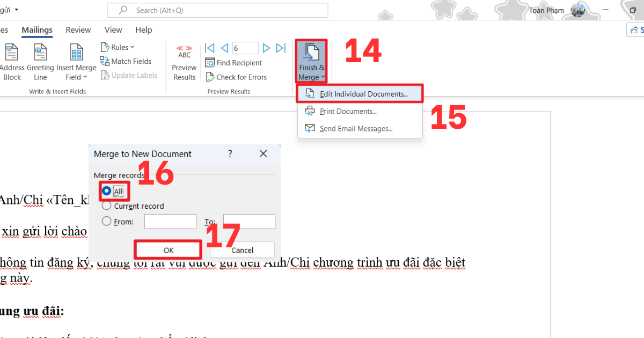Screen dimensions: 644x338
Task: Insert a Greeting Line
Action: (x=40, y=62)
